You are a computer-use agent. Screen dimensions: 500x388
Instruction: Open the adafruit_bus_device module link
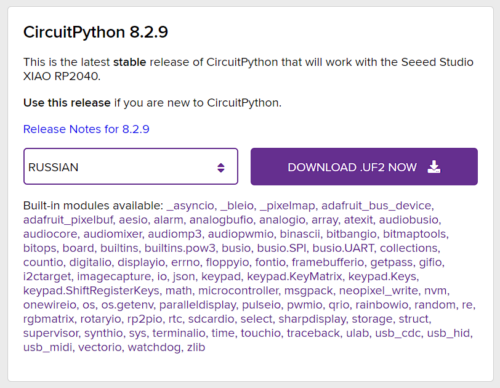pos(377,206)
